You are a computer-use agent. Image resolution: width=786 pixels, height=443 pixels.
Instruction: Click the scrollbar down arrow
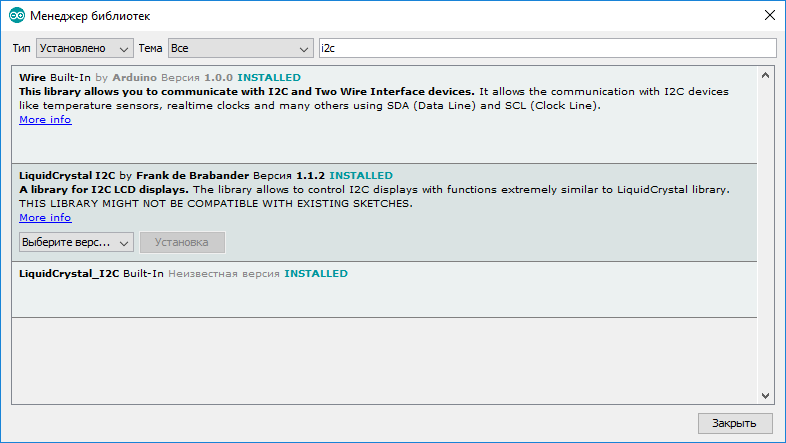point(765,394)
